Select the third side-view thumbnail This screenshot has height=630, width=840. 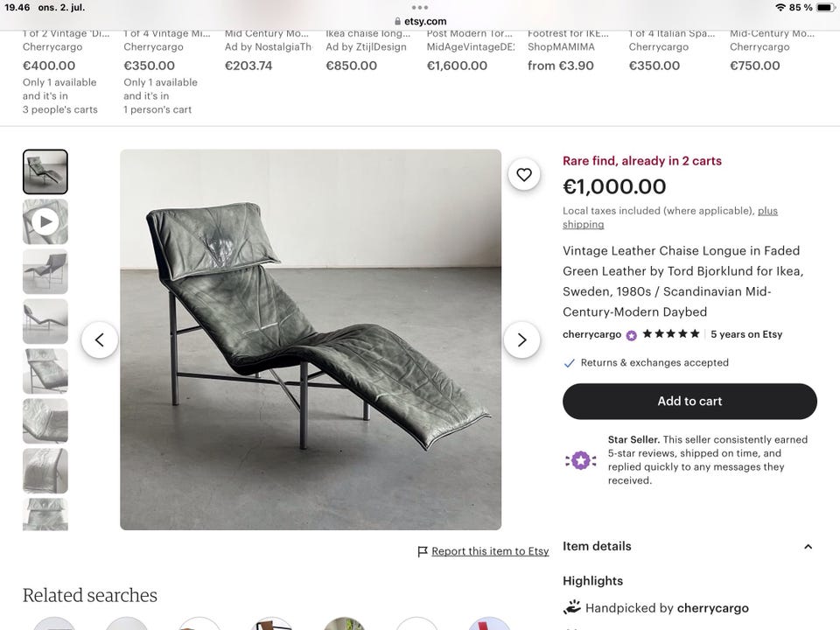pos(45,271)
